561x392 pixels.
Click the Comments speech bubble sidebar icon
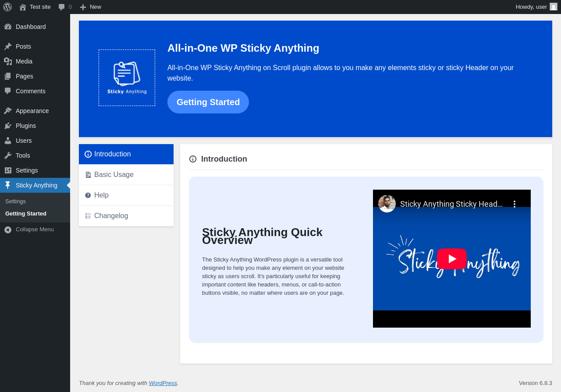pyautogui.click(x=8, y=91)
